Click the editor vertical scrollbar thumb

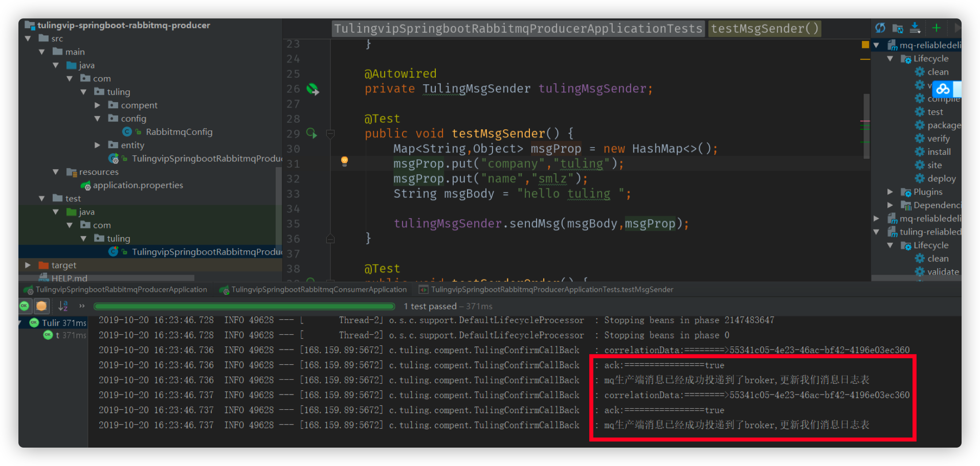[x=866, y=126]
